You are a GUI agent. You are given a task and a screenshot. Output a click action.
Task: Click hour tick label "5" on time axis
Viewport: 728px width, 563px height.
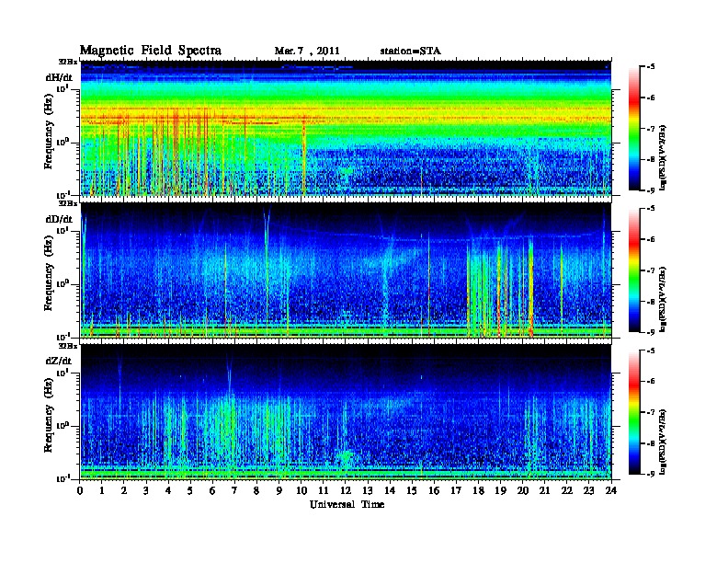(x=191, y=491)
